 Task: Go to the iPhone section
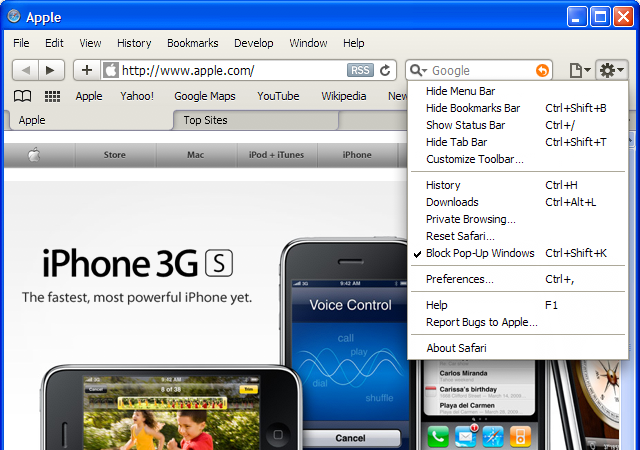pyautogui.click(x=357, y=155)
